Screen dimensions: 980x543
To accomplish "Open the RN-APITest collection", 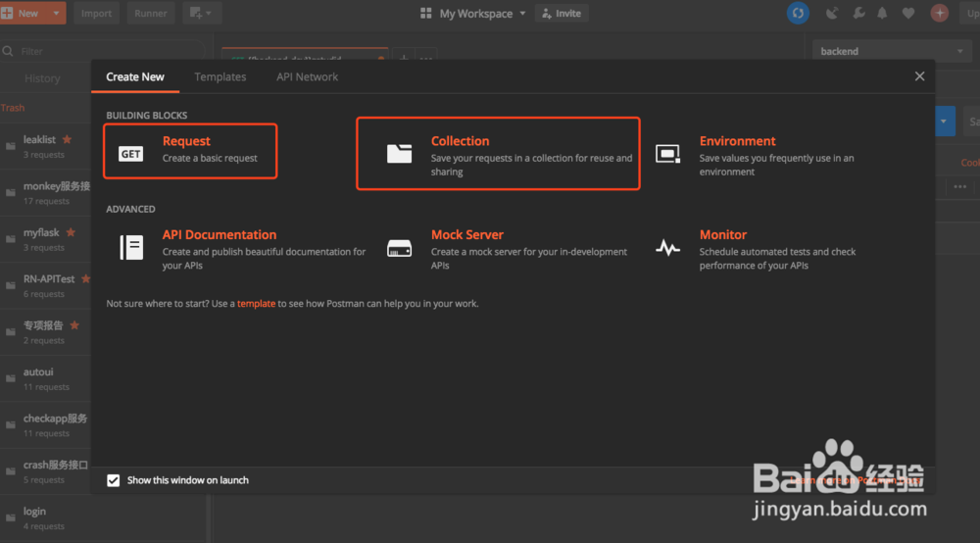I will [49, 279].
